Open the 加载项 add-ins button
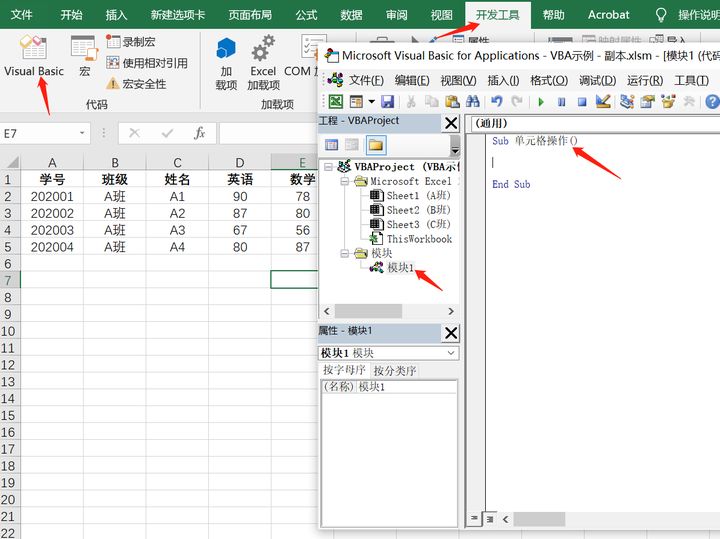 226,63
